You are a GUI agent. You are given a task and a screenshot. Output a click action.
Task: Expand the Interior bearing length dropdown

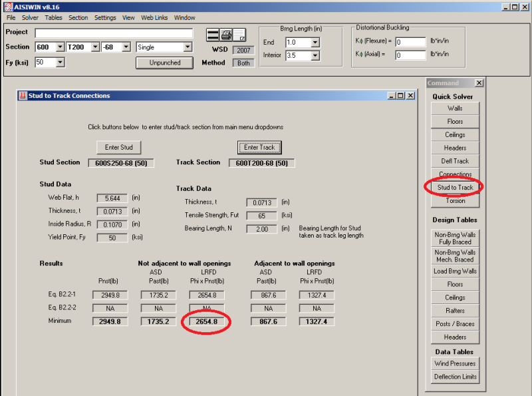pos(315,55)
